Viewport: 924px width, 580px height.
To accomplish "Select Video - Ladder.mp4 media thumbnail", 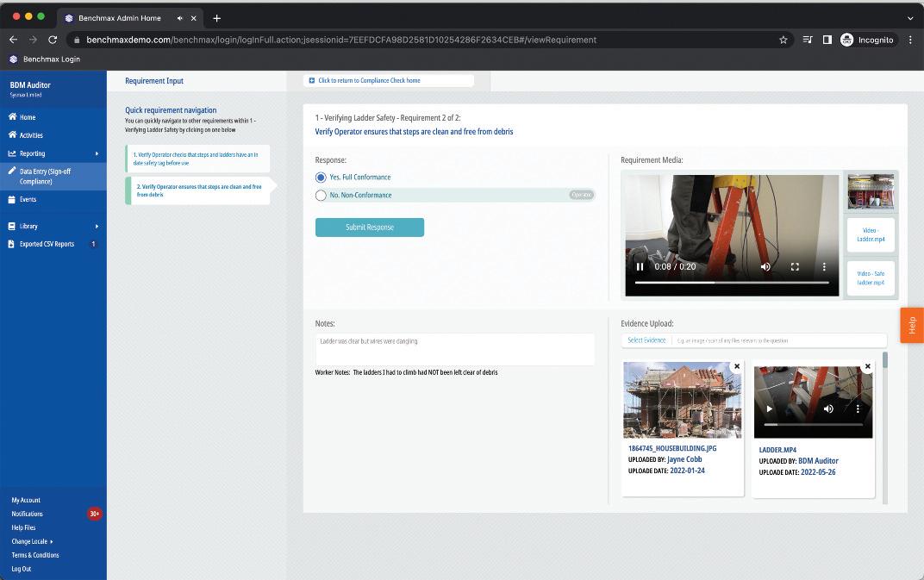I will point(871,234).
